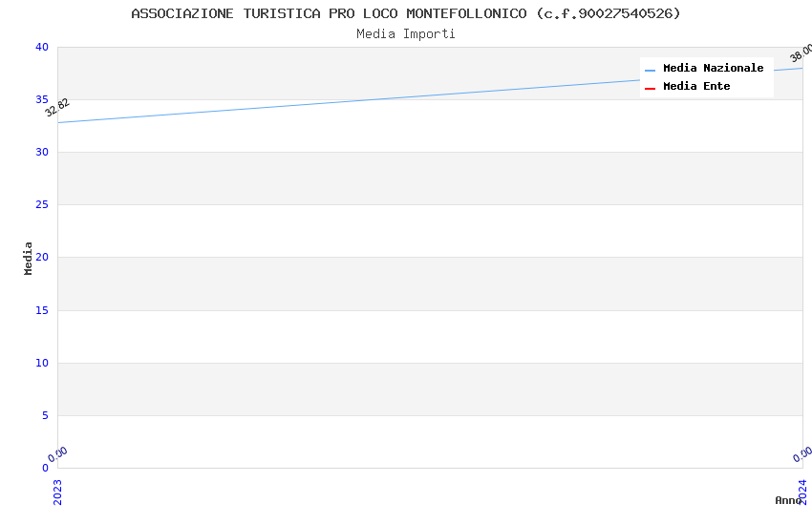Click the blue Media Nazionale legend swatch
Screen dimensions: 812x525
[650, 71]
